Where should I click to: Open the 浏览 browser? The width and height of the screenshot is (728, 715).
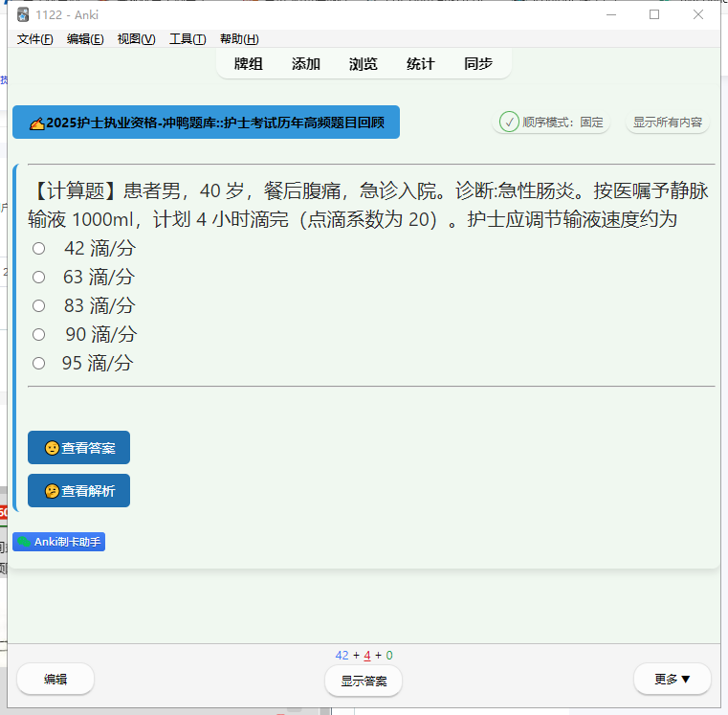(364, 63)
